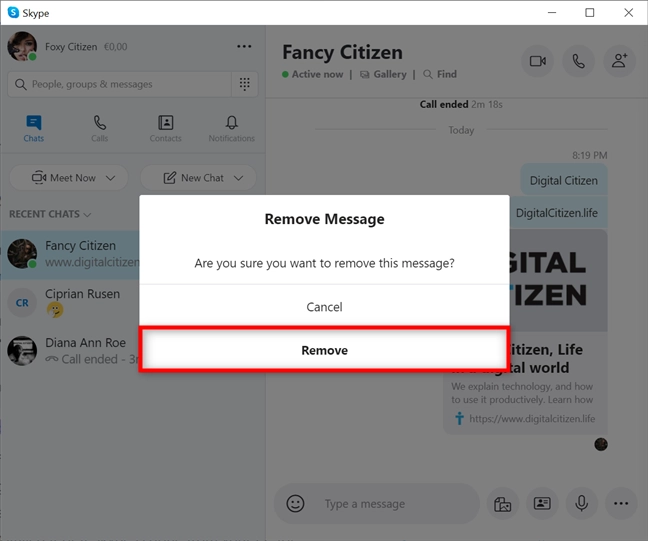This screenshot has height=541, width=648.
Task: Click the add files and media icon
Action: click(502, 503)
